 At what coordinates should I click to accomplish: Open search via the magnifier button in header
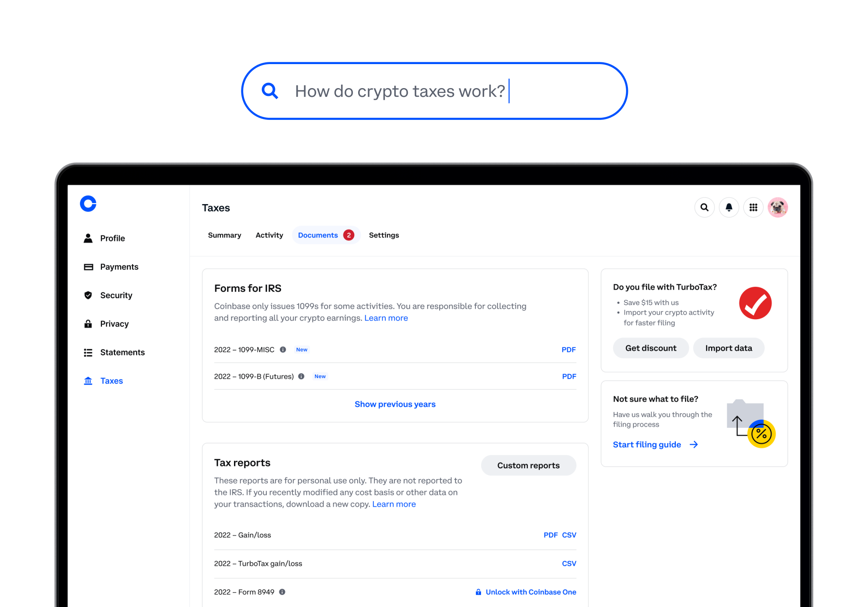(x=705, y=208)
